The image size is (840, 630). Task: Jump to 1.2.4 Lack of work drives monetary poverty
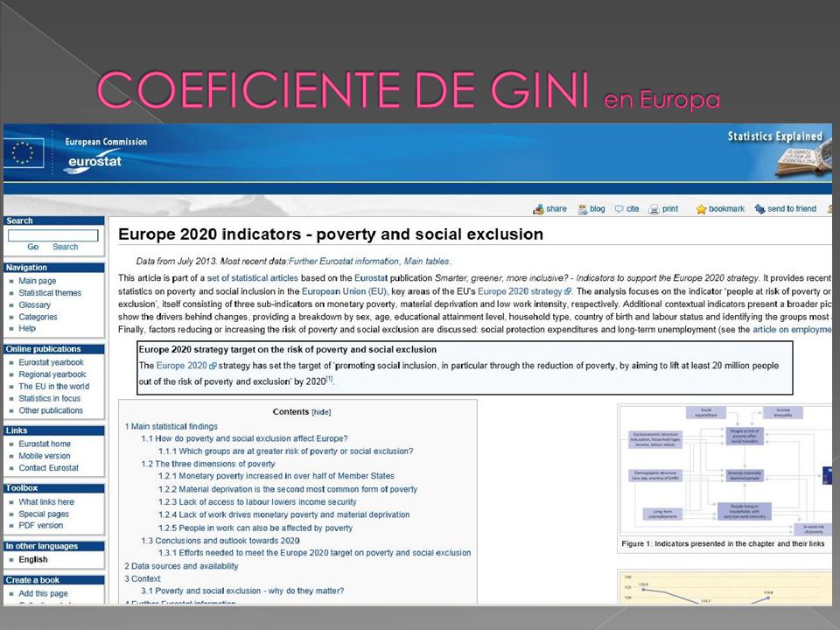click(x=283, y=514)
